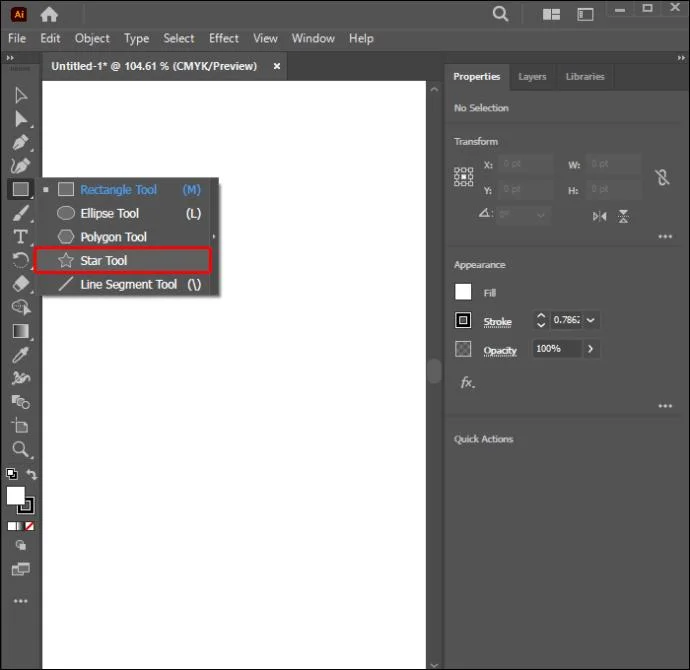690x670 pixels.
Task: Select the Shape Builder tool
Action: (x=20, y=307)
